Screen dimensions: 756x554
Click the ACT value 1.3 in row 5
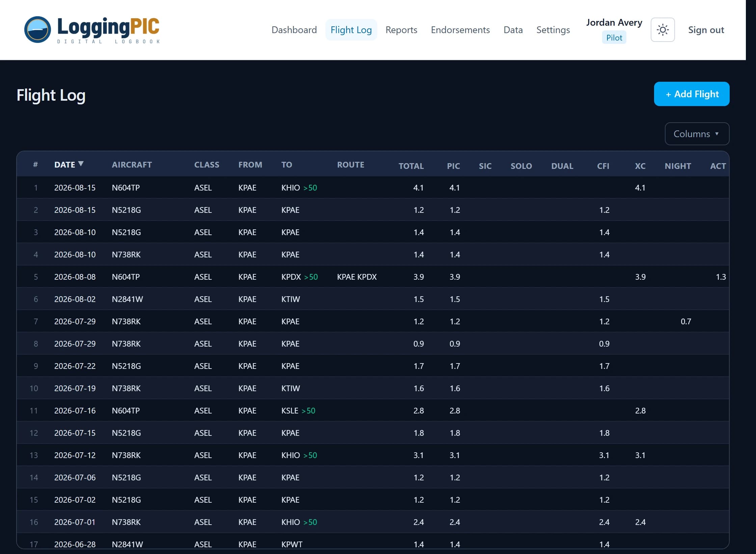click(x=721, y=277)
